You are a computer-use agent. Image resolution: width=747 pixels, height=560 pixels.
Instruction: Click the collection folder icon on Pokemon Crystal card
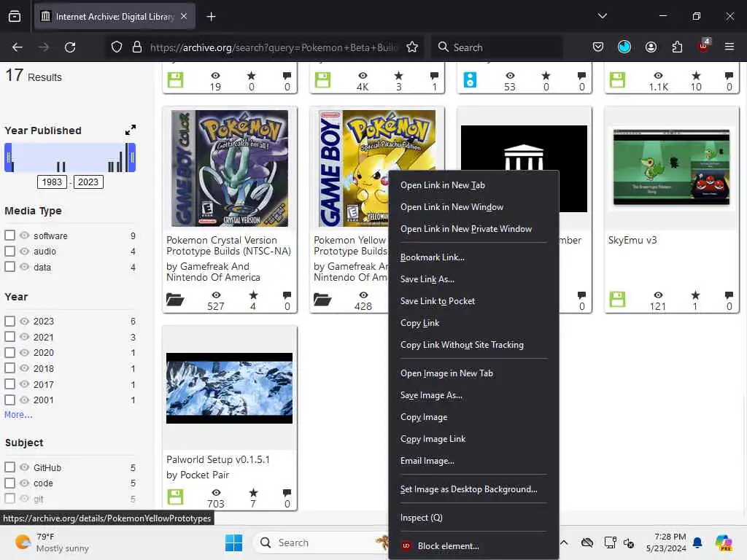pyautogui.click(x=175, y=300)
